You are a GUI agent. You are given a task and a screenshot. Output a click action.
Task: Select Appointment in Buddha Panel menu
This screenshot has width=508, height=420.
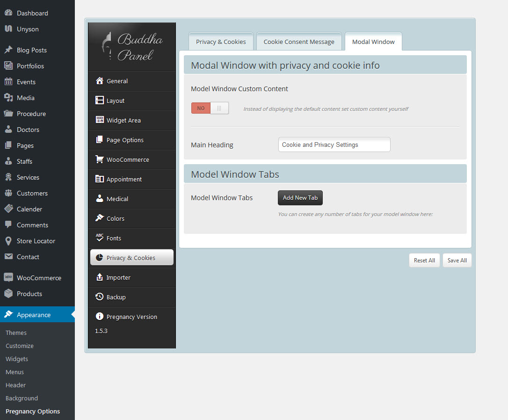124,179
